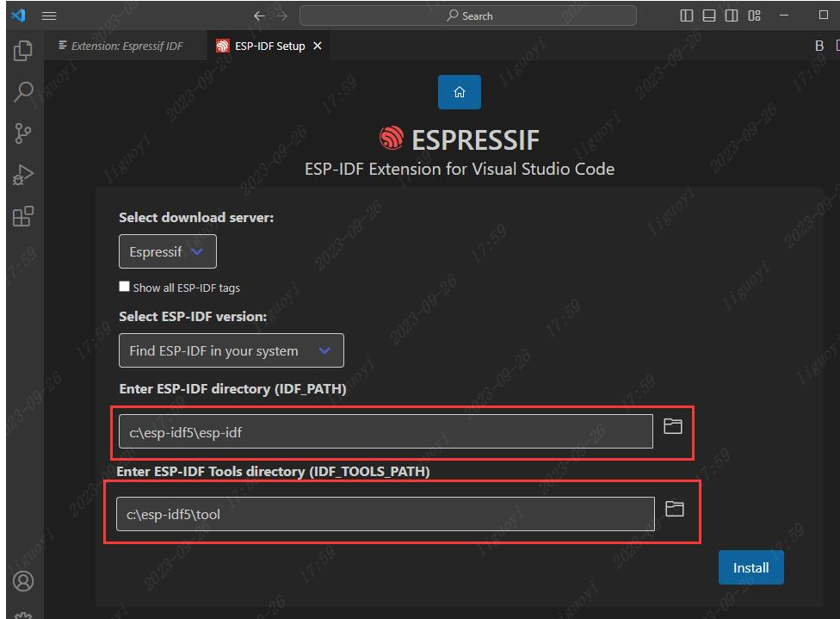Open the Espressif download server dropdown
The width and height of the screenshot is (840, 619).
coord(168,251)
